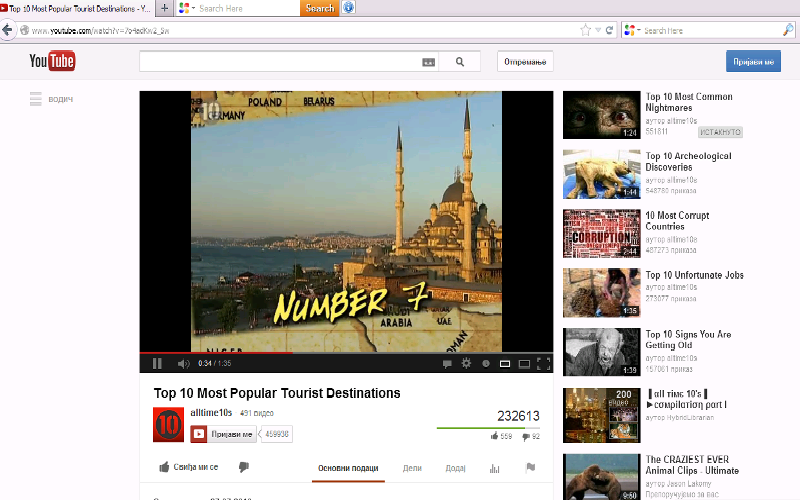
Task: Open the video statistics bar chart icon
Action: (494, 468)
